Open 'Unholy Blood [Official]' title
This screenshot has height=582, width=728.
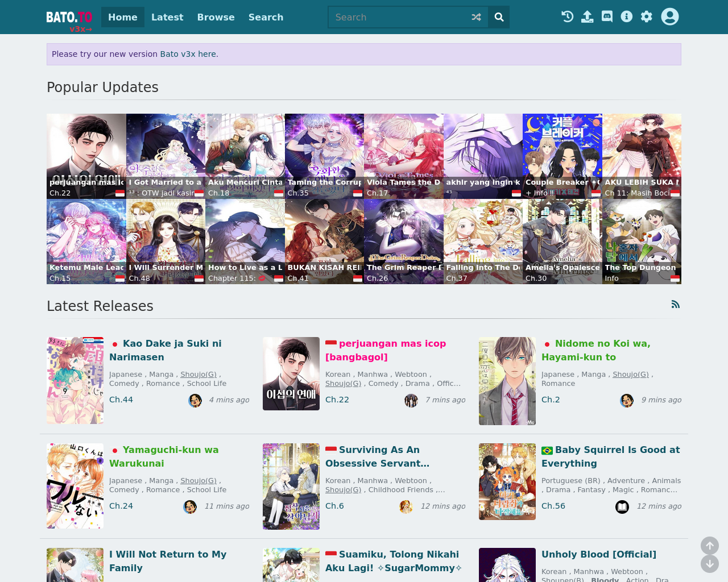[x=599, y=554]
